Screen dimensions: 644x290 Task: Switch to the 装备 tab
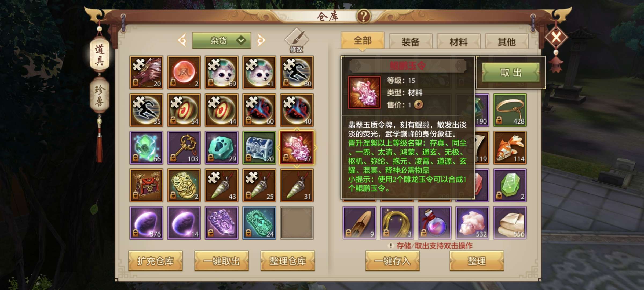pyautogui.click(x=411, y=42)
